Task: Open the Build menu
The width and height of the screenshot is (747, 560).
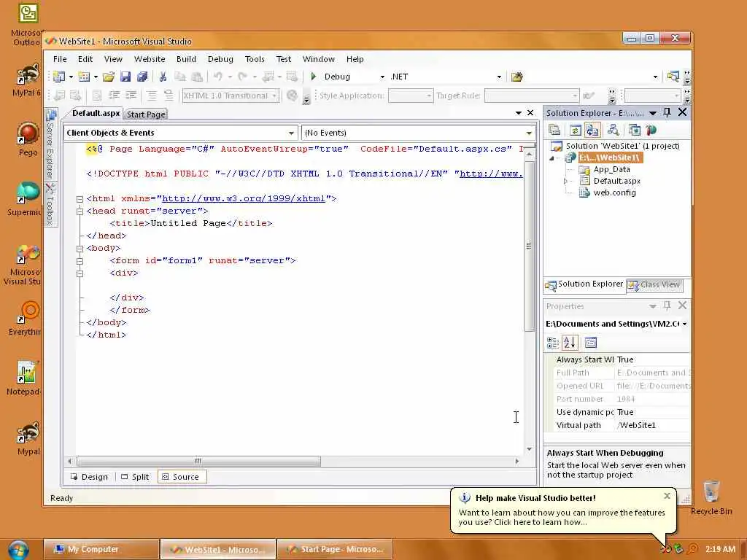Action: [x=186, y=59]
